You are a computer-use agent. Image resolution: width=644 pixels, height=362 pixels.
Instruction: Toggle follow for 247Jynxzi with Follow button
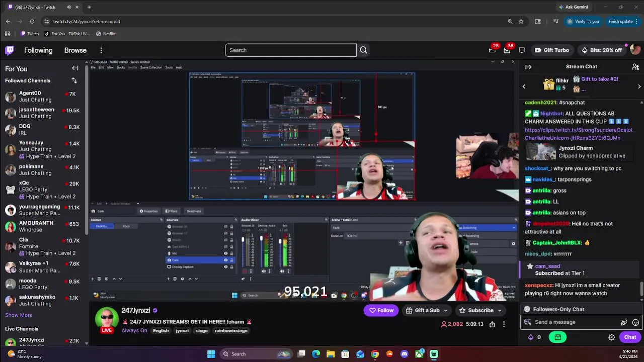tap(381, 310)
